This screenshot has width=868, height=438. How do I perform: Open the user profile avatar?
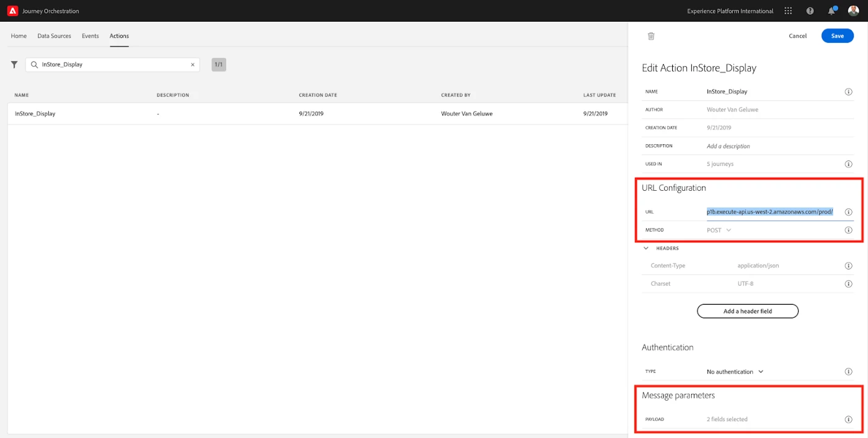click(x=853, y=11)
